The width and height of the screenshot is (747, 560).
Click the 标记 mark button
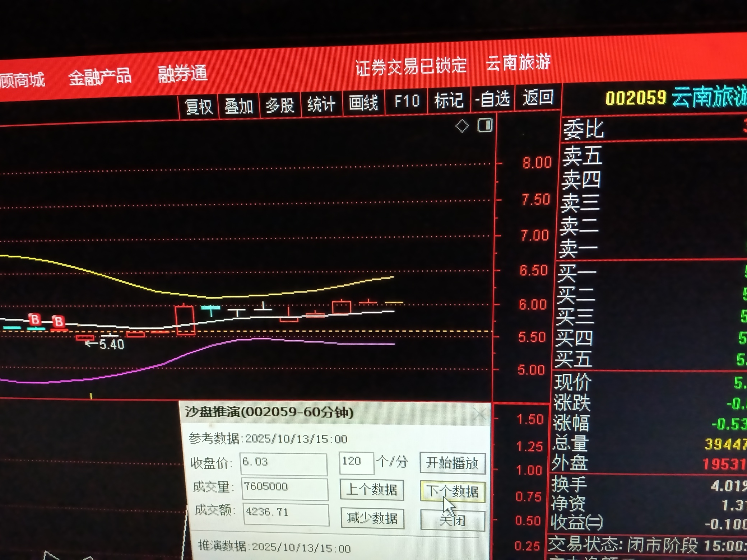pyautogui.click(x=448, y=100)
